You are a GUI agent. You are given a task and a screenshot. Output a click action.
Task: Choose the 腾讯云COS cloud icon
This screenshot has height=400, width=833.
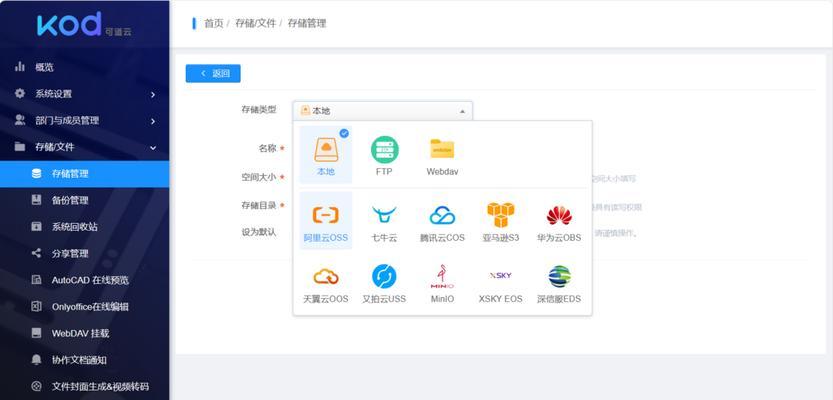pyautogui.click(x=443, y=215)
